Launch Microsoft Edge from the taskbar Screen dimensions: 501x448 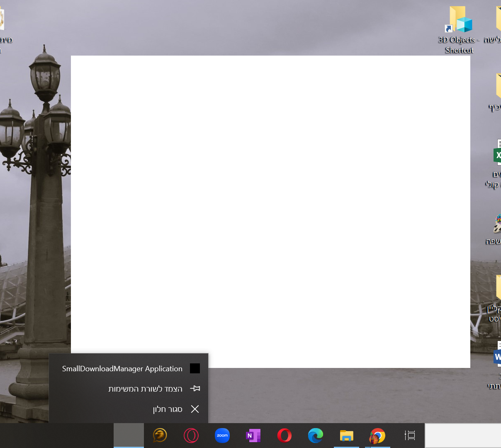pos(316,436)
